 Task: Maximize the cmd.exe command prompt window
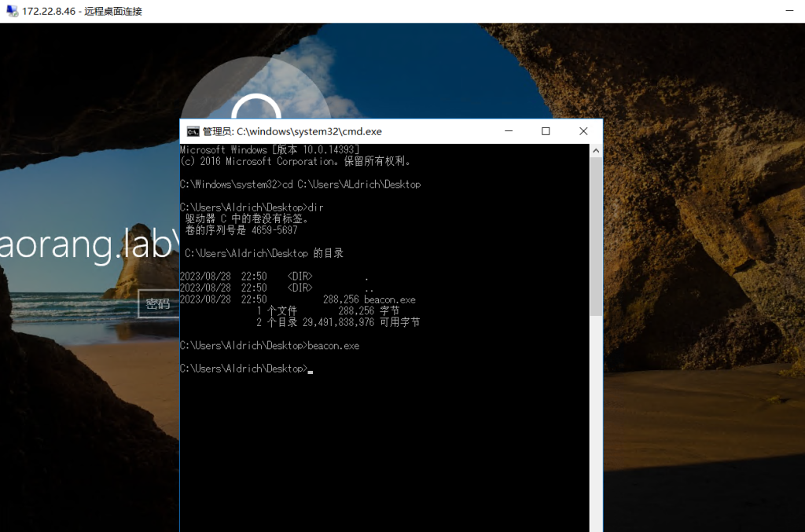546,131
